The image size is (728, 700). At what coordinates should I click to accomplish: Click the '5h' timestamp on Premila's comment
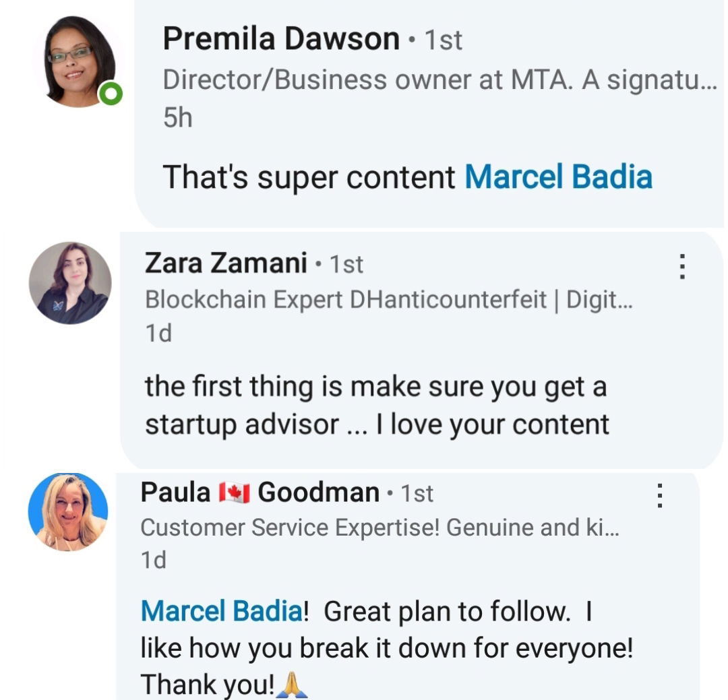[x=177, y=118]
